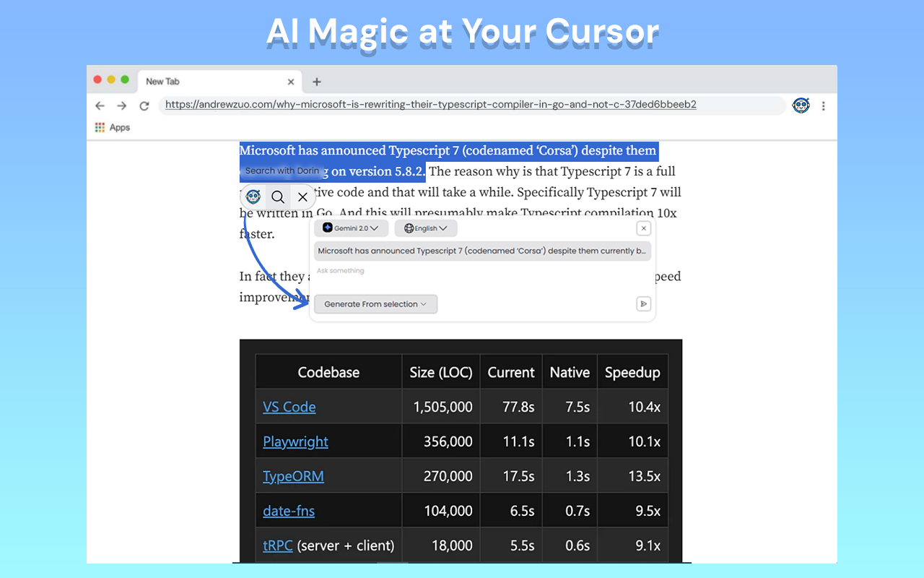The width and height of the screenshot is (924, 578).
Task: Open the Apps grid shortcut in bookmarks bar
Action: tap(113, 127)
